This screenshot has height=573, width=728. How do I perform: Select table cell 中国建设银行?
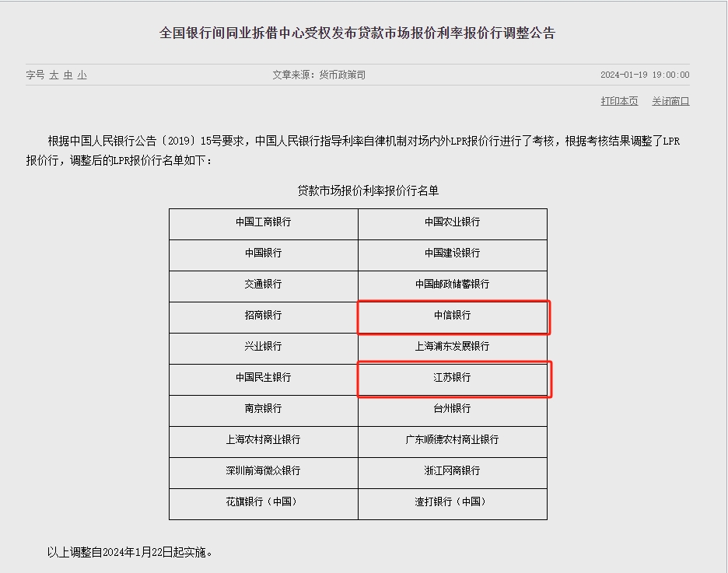pos(453,255)
